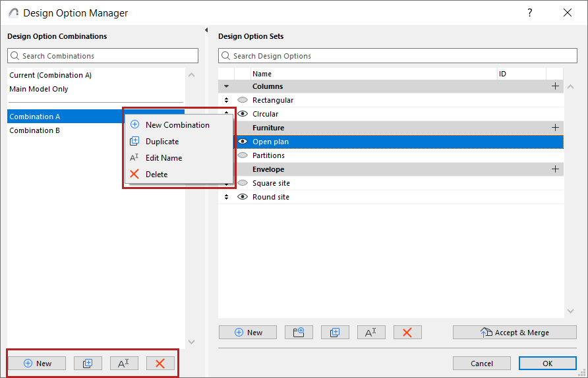This screenshot has width=588, height=378.
Task: Collapse the Columns option set
Action: pyautogui.click(x=226, y=86)
